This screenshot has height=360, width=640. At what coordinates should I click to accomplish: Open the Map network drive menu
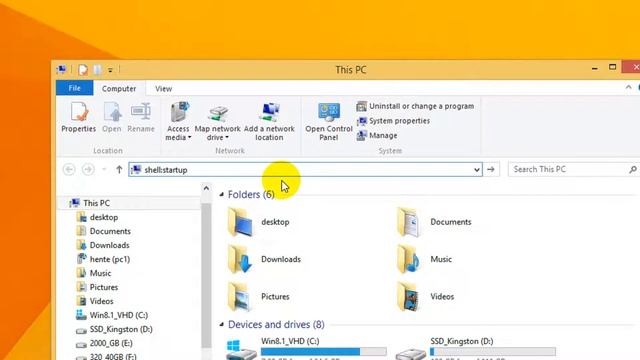(x=218, y=122)
